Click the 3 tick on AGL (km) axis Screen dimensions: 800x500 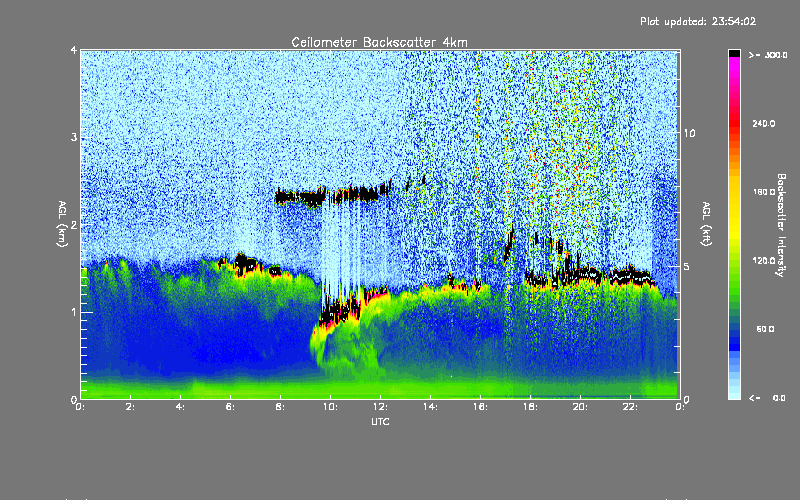[74, 138]
